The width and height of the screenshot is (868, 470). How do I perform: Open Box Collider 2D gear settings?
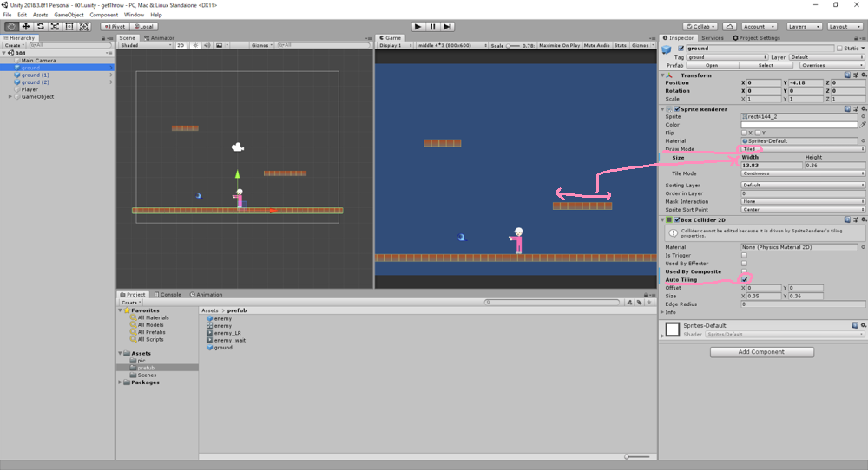coord(863,219)
